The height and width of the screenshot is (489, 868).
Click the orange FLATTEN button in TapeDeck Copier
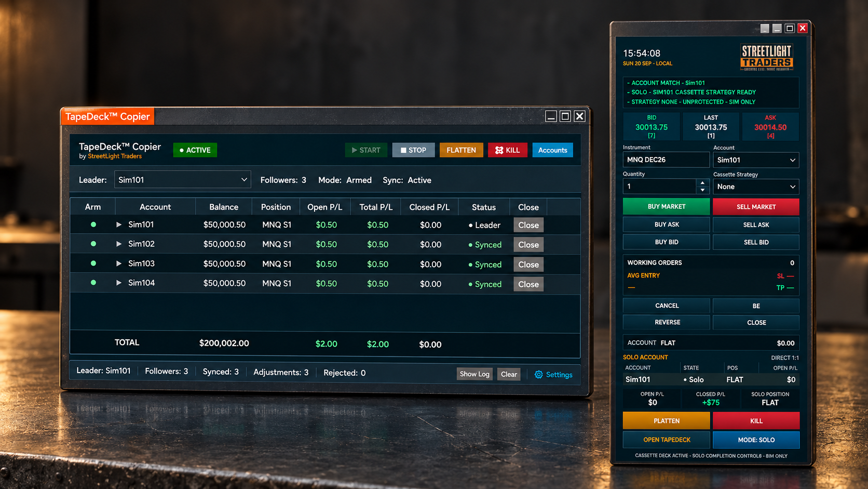pos(461,150)
